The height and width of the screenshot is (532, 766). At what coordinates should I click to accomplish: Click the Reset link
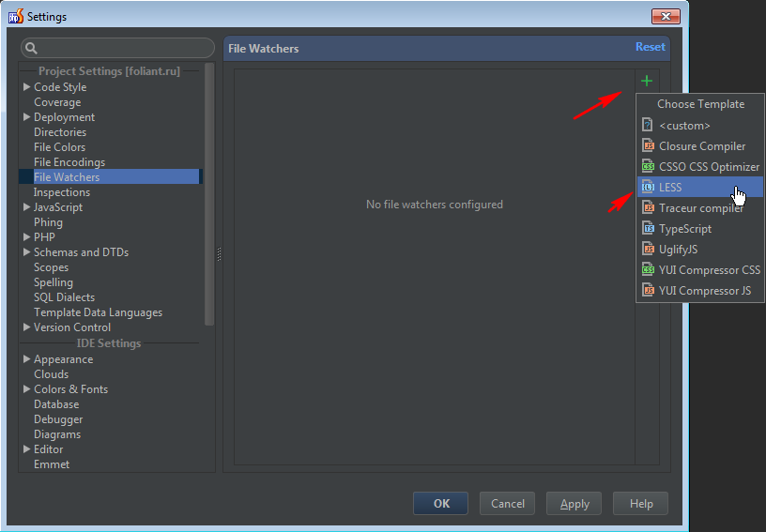pyautogui.click(x=651, y=47)
